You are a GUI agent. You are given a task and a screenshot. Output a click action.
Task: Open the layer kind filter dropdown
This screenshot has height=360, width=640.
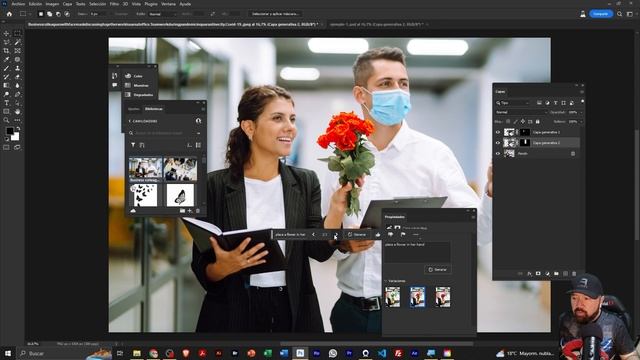pyautogui.click(x=512, y=103)
